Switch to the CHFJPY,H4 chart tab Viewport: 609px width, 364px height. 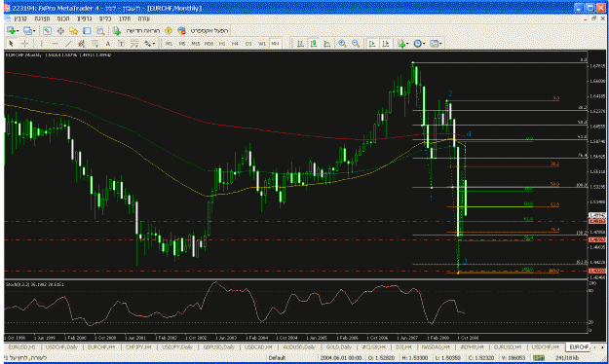coord(138,346)
